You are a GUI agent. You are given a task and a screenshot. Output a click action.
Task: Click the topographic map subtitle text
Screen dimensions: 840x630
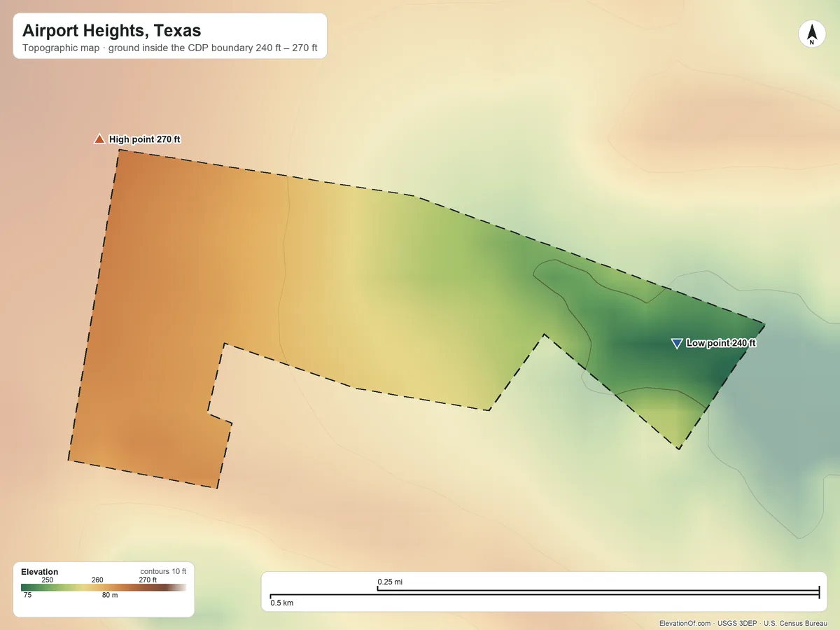click(170, 49)
